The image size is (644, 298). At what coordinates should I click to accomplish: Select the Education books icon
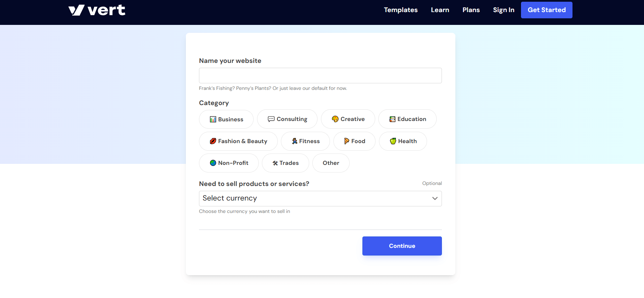392,119
